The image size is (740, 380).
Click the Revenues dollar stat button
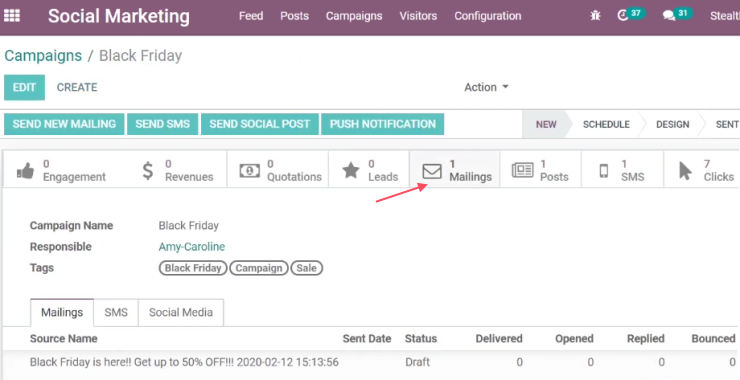pos(177,170)
